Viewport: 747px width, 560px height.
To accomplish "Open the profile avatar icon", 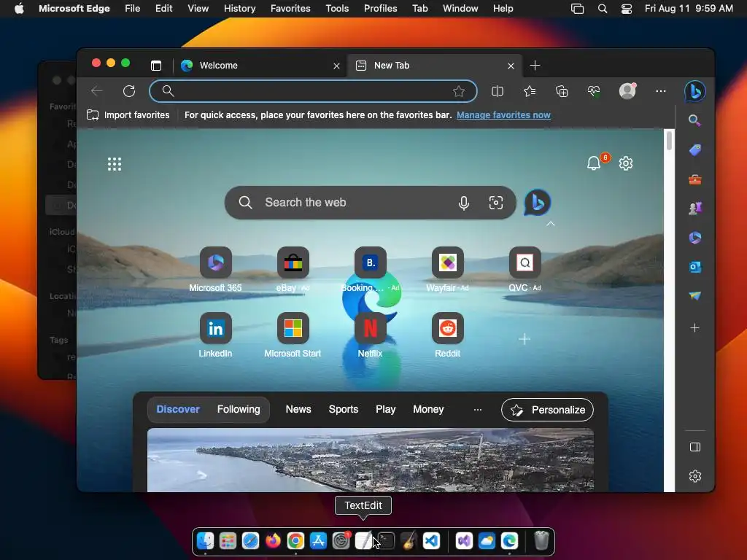I will [627, 91].
